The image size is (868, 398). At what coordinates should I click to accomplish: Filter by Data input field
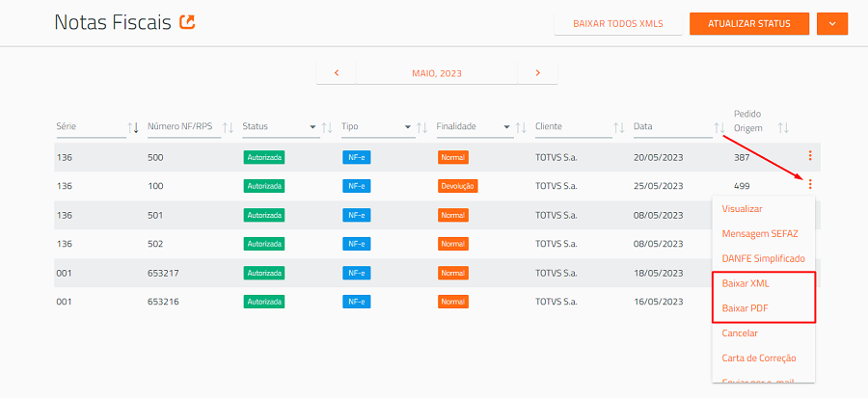[x=672, y=126]
